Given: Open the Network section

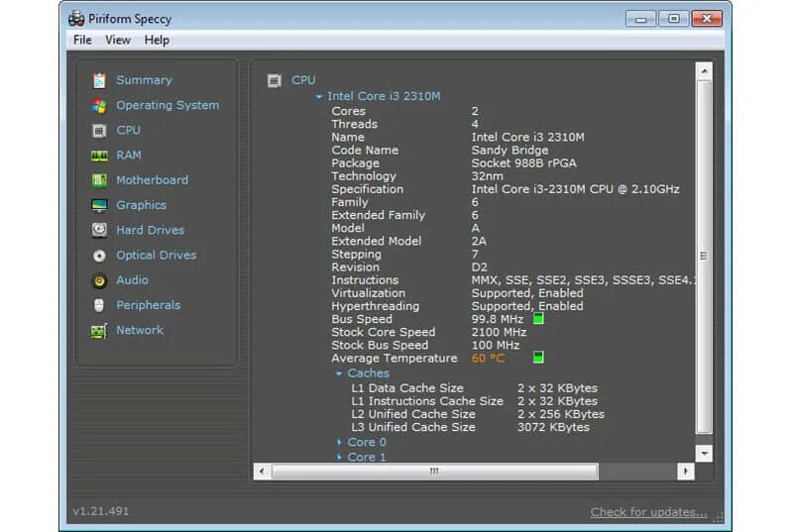Looking at the screenshot, I should click(140, 330).
